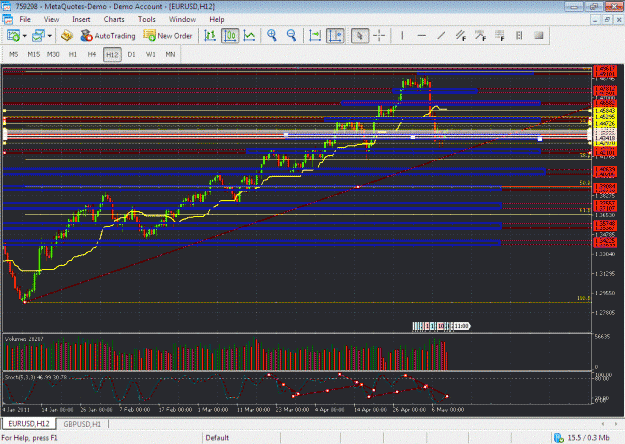Click the Volumes indicator label

[24, 339]
